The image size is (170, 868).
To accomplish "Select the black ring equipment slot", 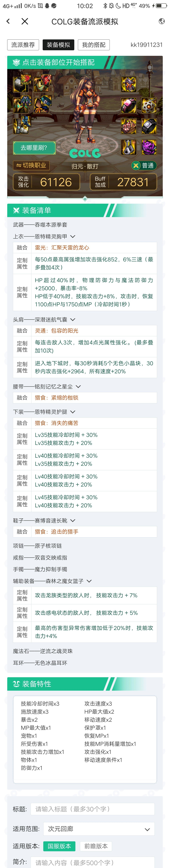I will 149,126.
